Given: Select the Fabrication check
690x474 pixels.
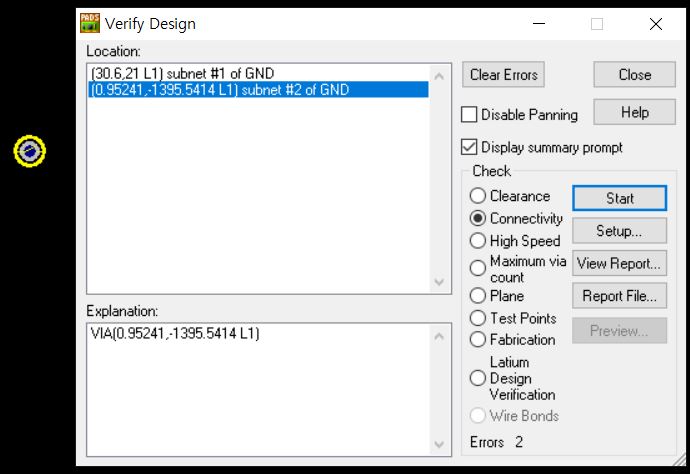Looking at the screenshot, I should pos(478,340).
